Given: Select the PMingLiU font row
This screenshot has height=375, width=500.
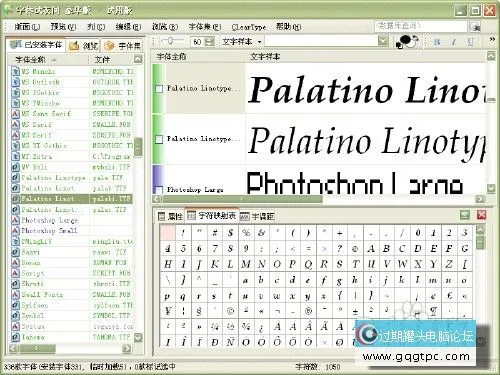Looking at the screenshot, I should coord(72,241).
